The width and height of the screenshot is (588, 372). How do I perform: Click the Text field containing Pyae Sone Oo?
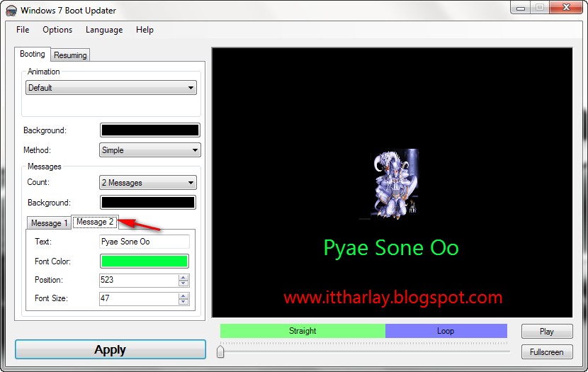coord(145,242)
